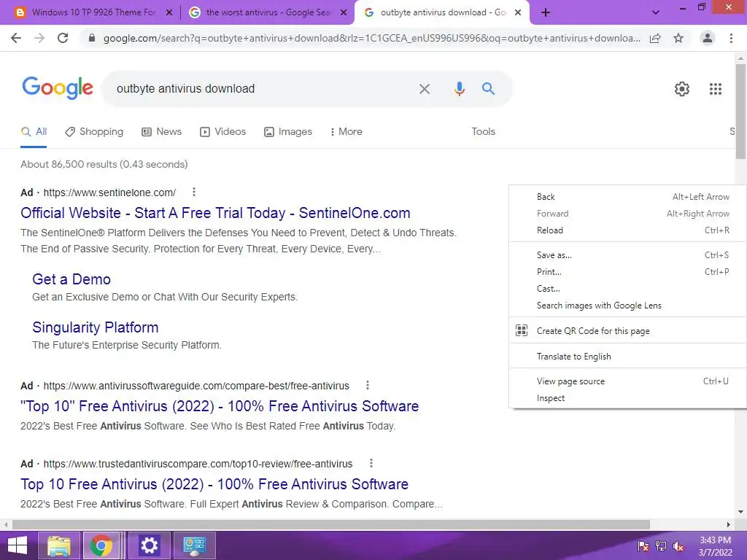Click the taskbar clock showing 3:43 PM
Image resolution: width=747 pixels, height=560 pixels.
[715, 546]
